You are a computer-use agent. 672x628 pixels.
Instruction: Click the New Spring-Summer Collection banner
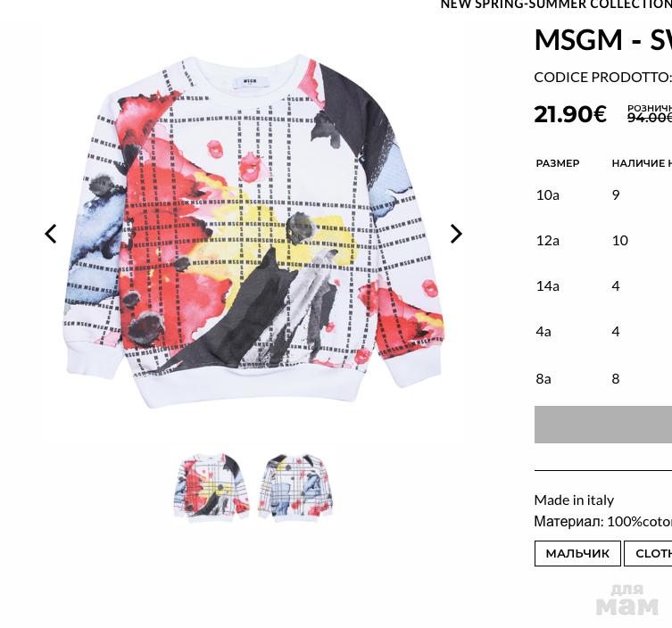(x=556, y=4)
